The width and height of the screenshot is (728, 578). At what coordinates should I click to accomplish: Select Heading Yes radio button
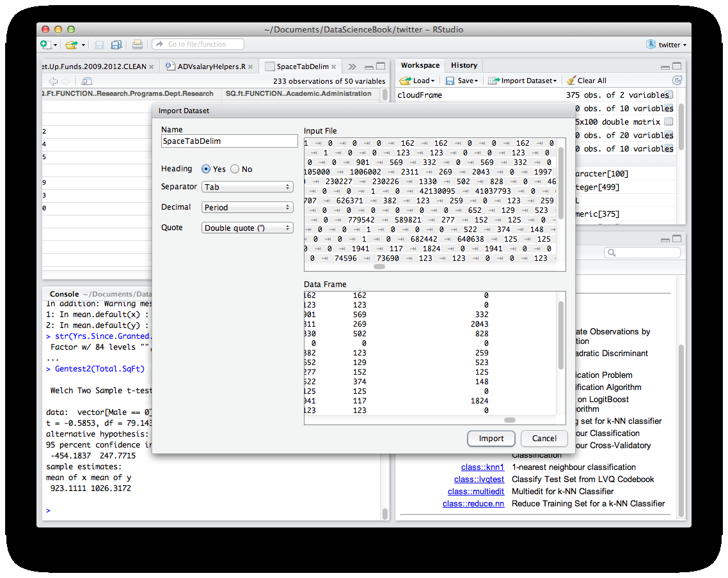[206, 169]
